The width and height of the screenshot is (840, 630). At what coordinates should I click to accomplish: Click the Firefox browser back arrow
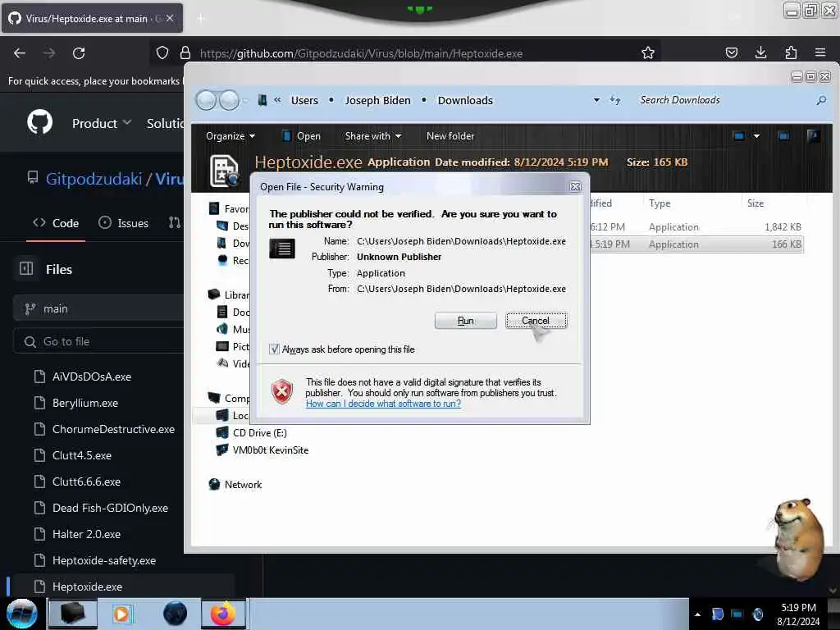(x=20, y=53)
